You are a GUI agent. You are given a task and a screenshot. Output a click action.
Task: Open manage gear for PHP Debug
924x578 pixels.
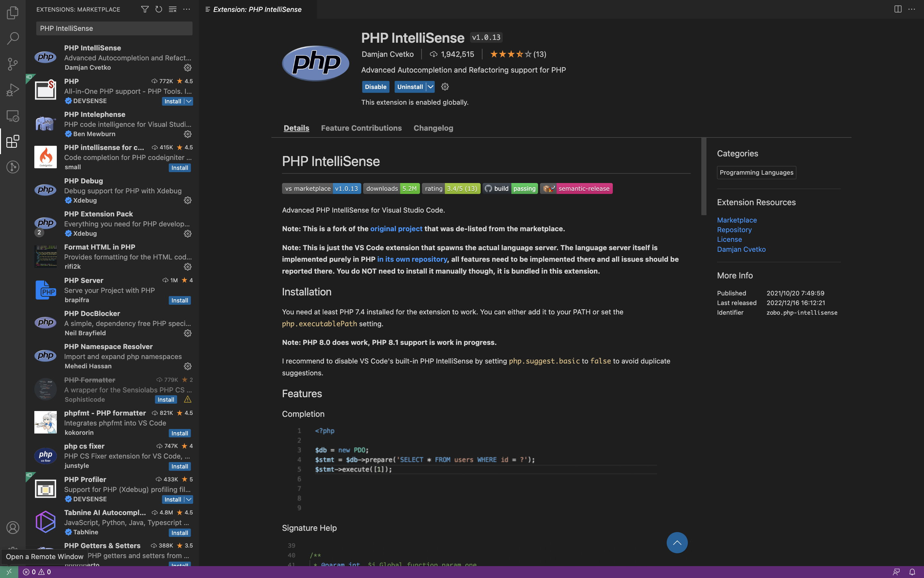pyautogui.click(x=187, y=200)
